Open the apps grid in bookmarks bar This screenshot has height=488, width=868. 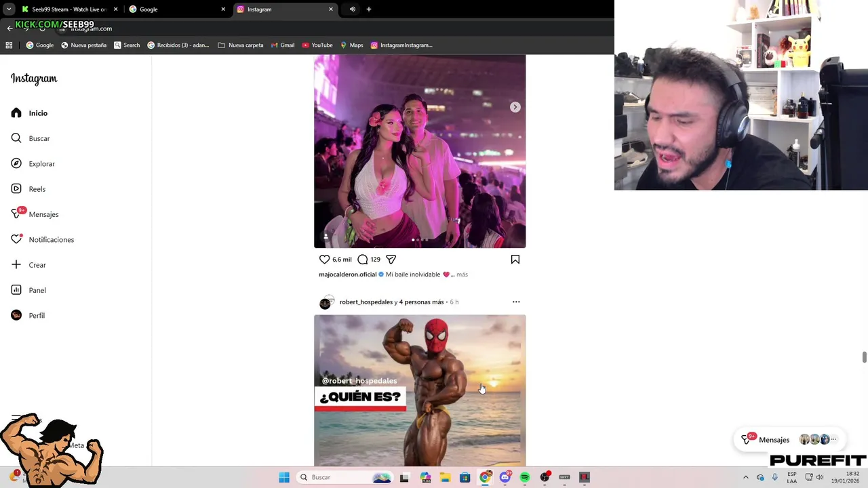tap(9, 45)
